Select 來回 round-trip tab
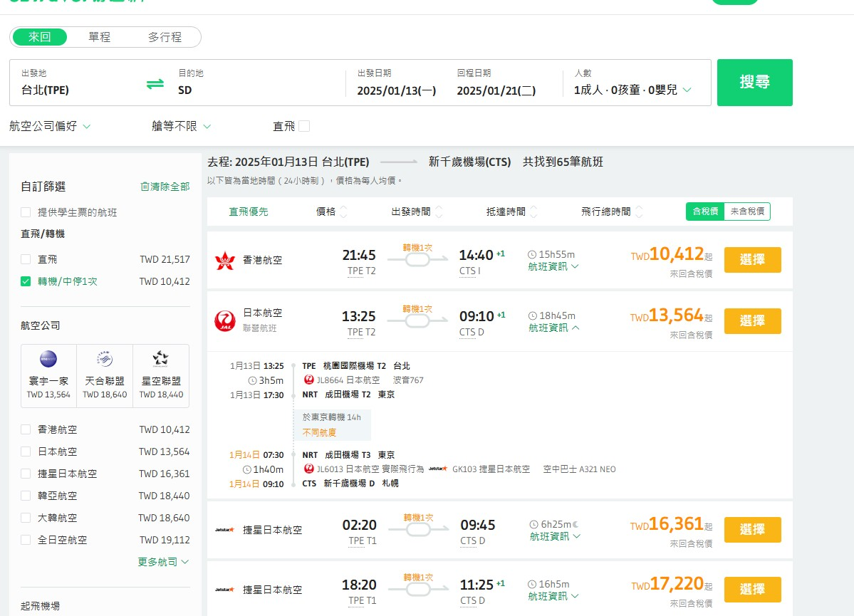The width and height of the screenshot is (854, 616). coord(39,37)
